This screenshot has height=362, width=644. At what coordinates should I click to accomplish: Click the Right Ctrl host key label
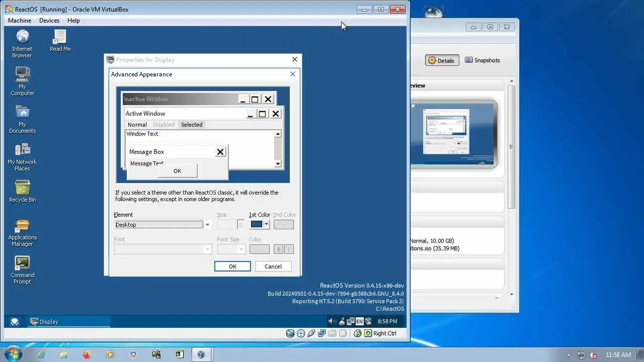pyautogui.click(x=385, y=333)
